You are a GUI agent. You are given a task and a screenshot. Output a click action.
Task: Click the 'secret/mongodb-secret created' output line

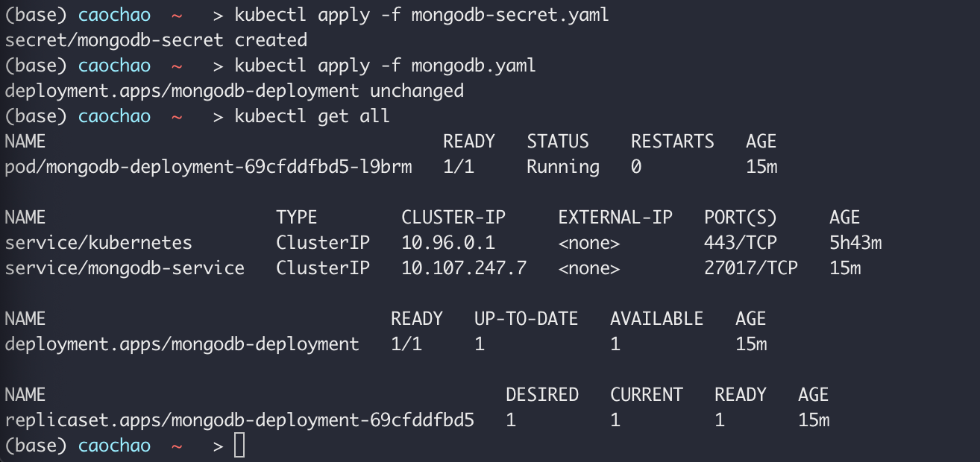tap(156, 40)
